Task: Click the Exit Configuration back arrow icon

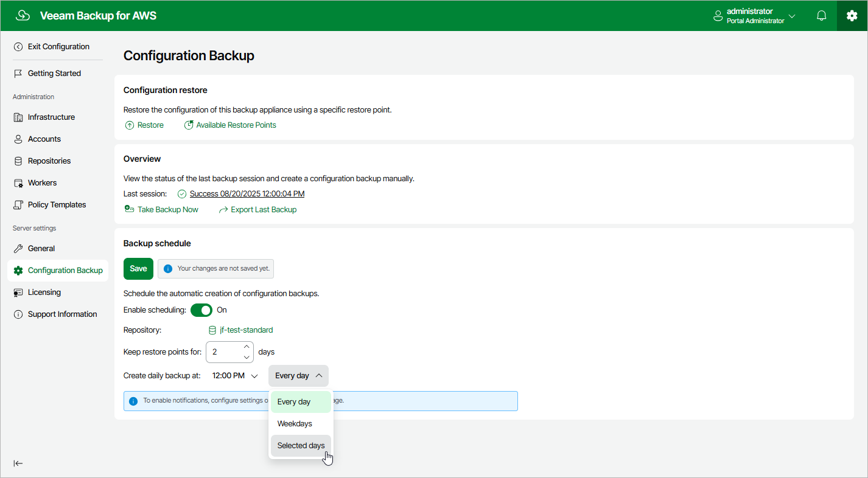Action: click(18, 47)
